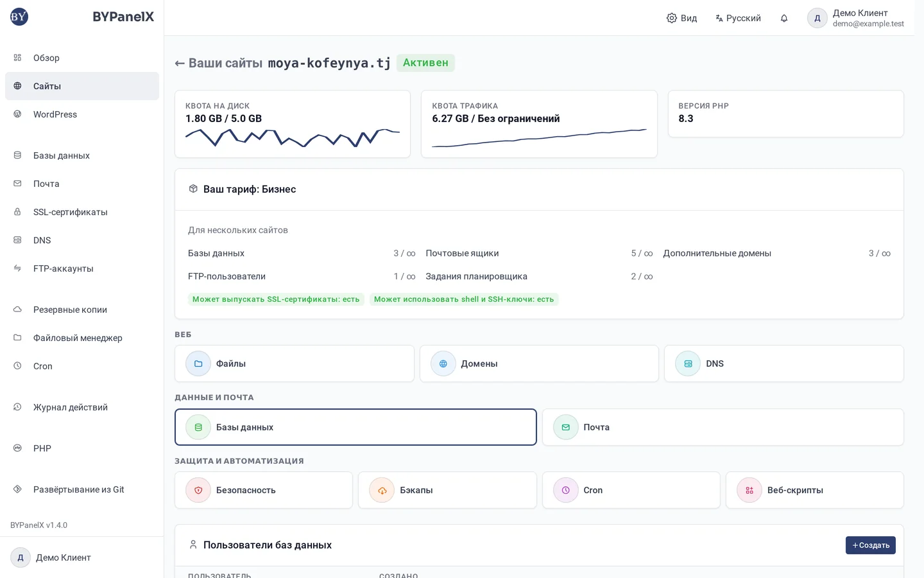
Task: Click the package icon beside Ваш тариф
Action: (x=193, y=189)
